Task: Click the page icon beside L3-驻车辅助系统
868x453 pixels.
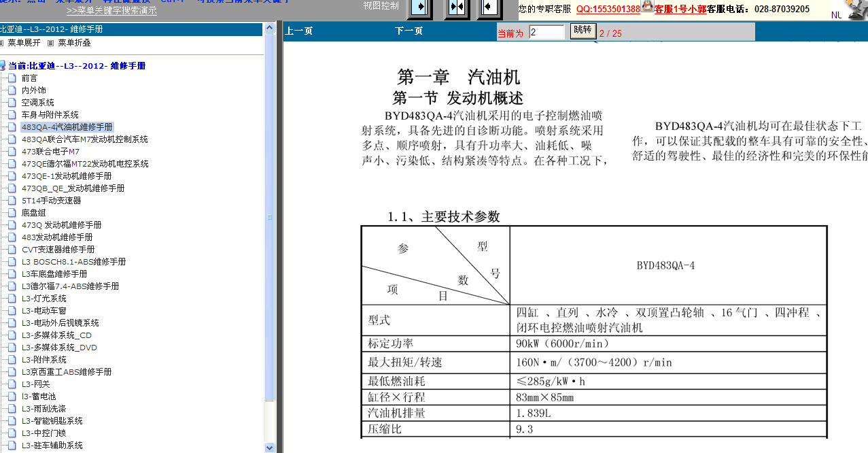Action: point(12,446)
